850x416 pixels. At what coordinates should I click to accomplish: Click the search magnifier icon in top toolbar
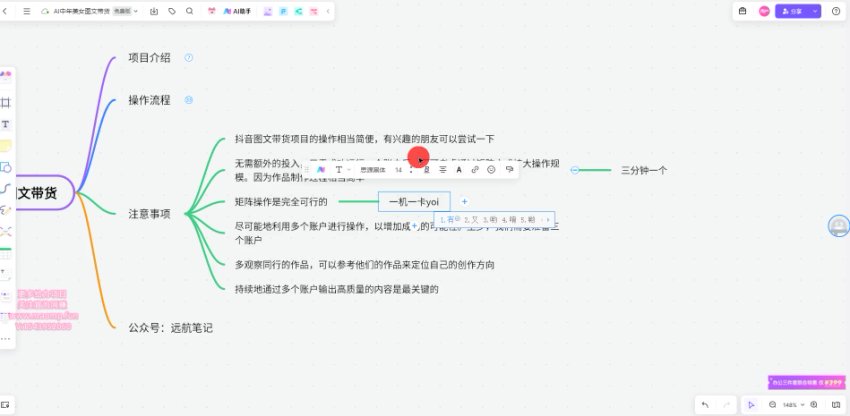[x=189, y=11]
